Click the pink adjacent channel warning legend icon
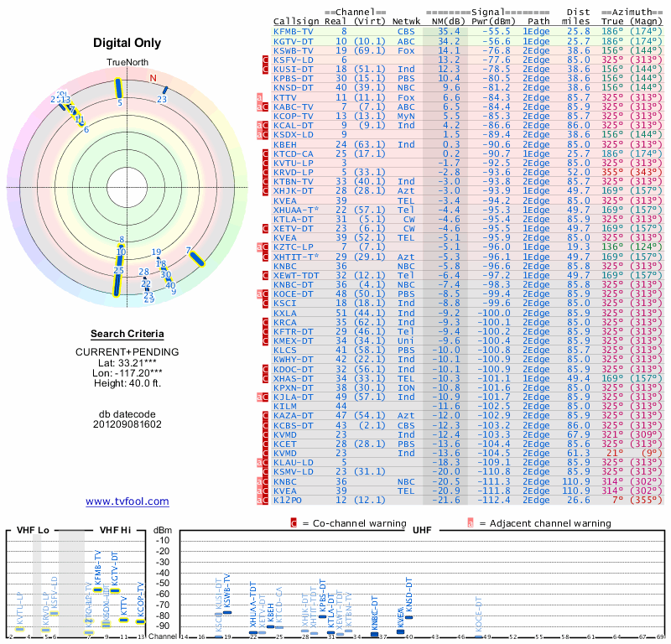The image size is (671, 644). point(471,522)
